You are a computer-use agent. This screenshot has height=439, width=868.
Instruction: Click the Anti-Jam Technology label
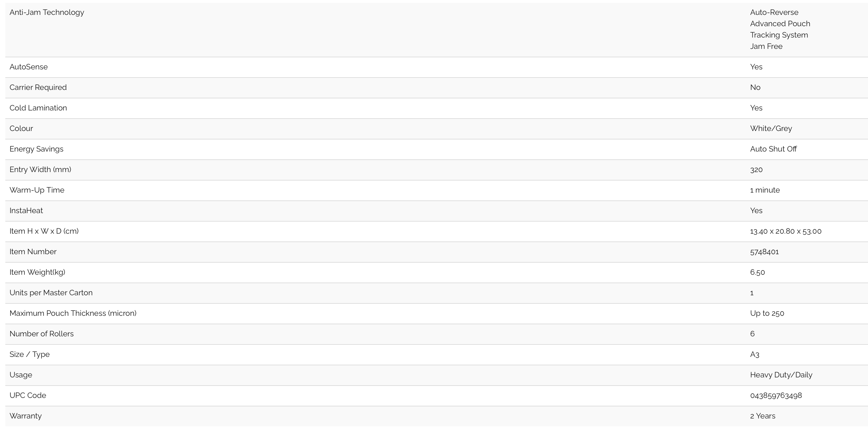point(47,12)
